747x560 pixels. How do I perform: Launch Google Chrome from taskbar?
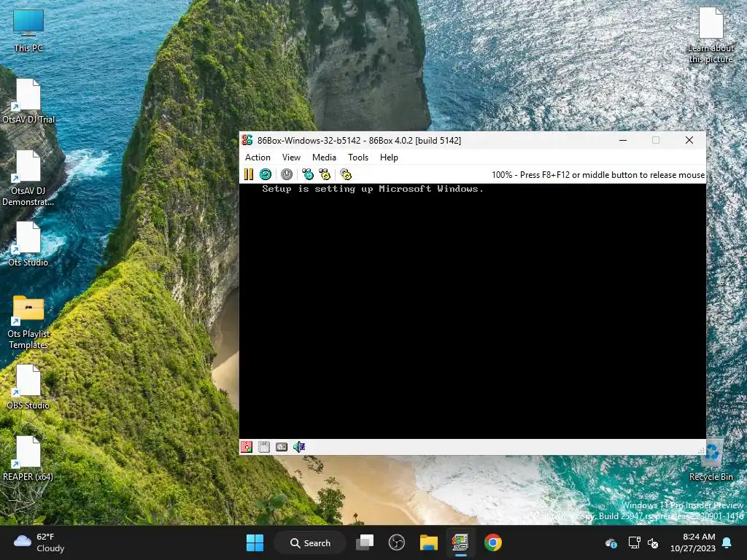pyautogui.click(x=493, y=542)
